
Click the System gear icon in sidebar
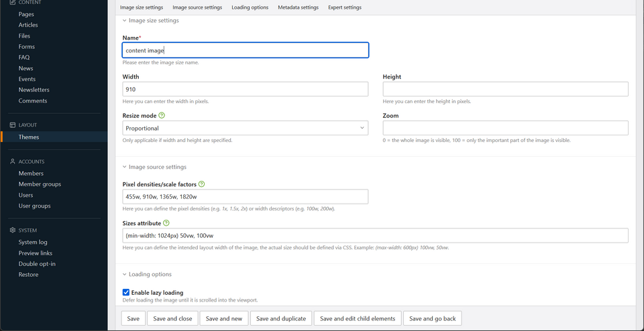(x=13, y=230)
